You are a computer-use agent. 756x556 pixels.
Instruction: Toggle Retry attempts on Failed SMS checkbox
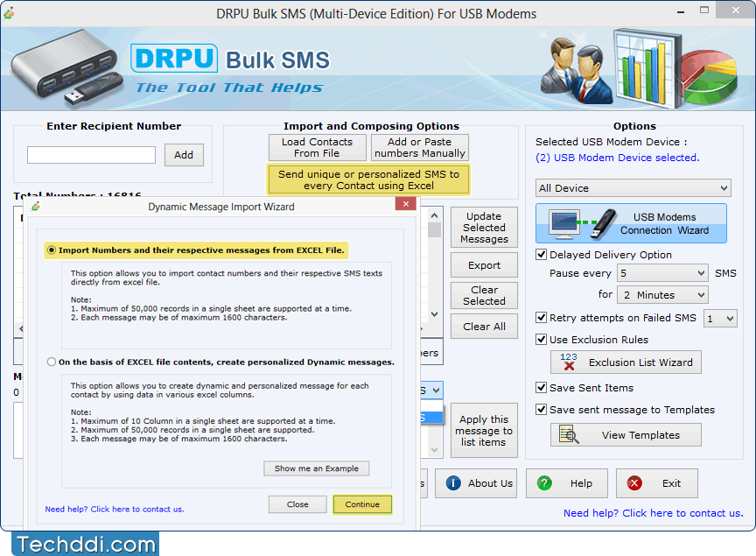541,318
